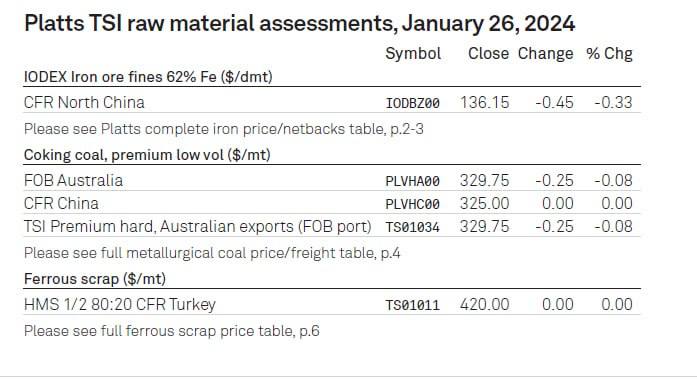The height and width of the screenshot is (379, 697).
Task: Click the Close column header
Action: pos(488,54)
